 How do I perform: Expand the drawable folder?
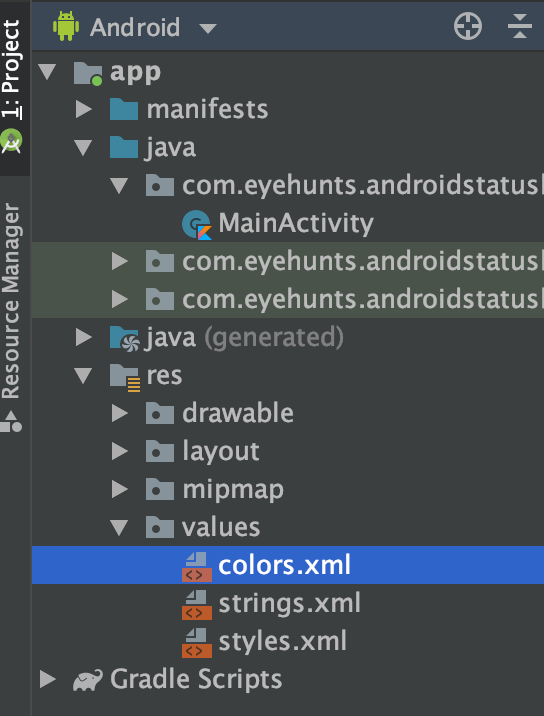point(120,413)
